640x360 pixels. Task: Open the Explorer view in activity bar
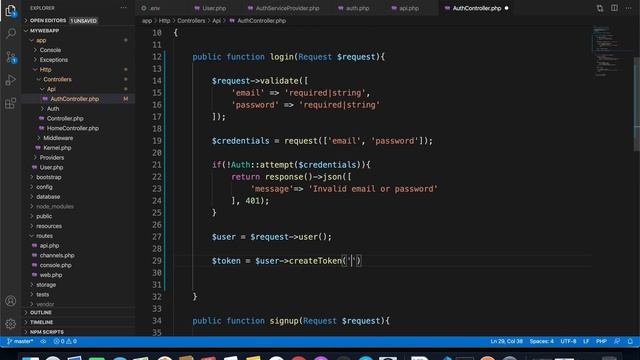[11, 11]
